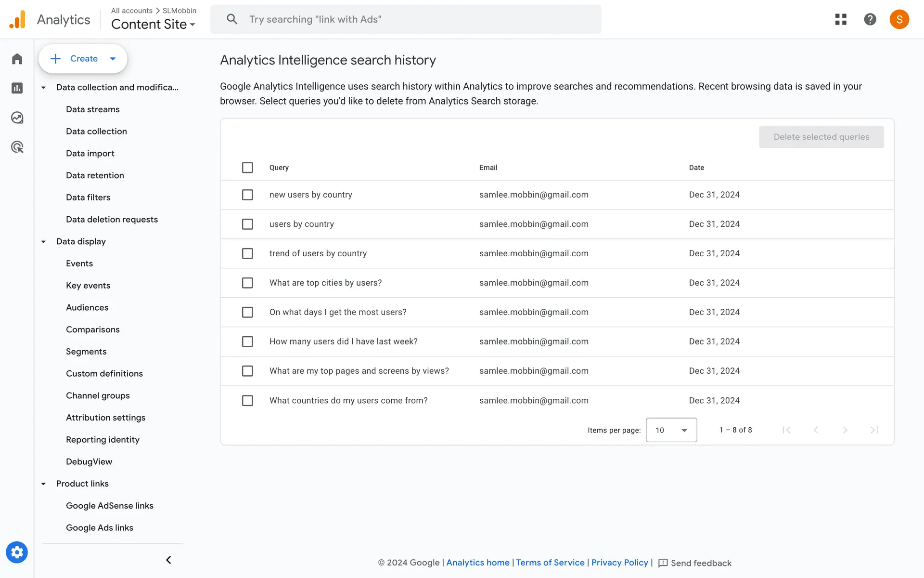
Task: Click the Analytics search field
Action: (405, 19)
